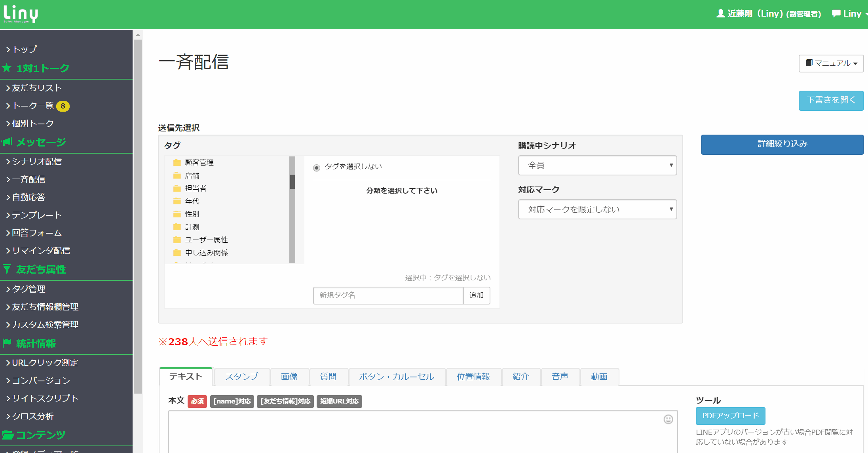Click the 年代 folder icon
The width and height of the screenshot is (868, 453).
click(177, 201)
